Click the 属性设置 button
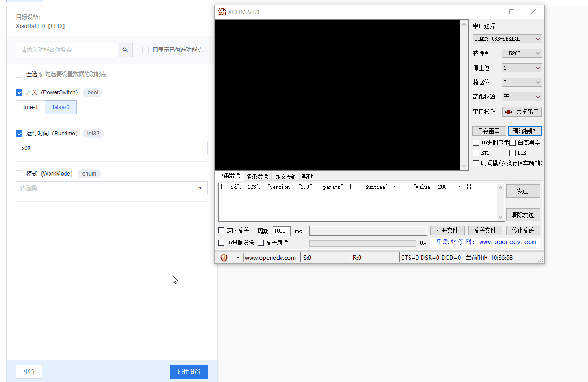The height and width of the screenshot is (382, 588). (x=189, y=372)
